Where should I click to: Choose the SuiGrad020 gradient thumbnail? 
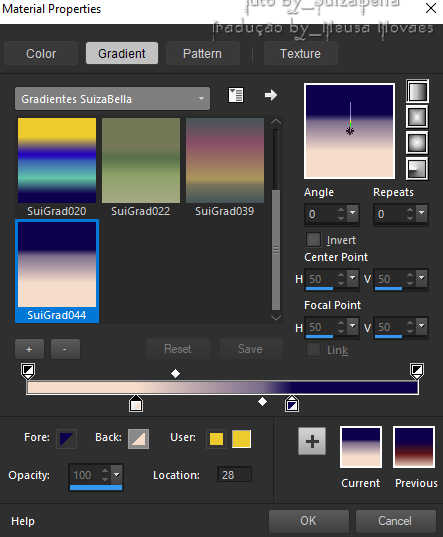click(x=57, y=160)
